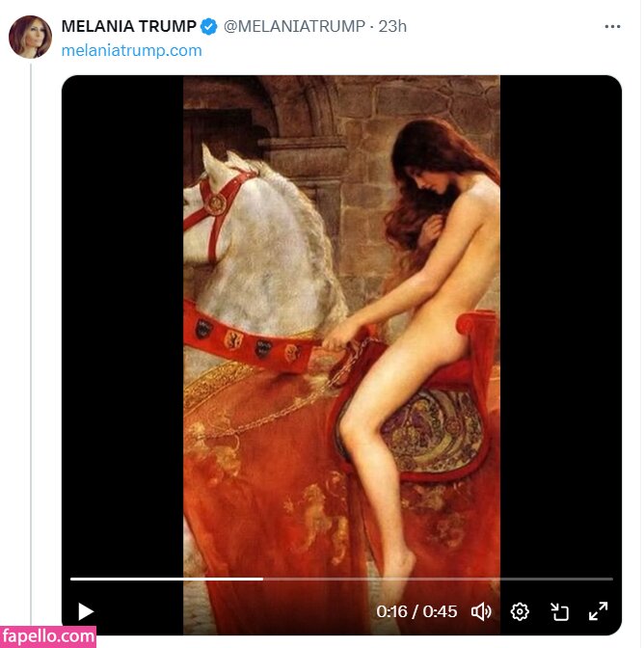Toggle picture-in-picture mode
This screenshot has height=648, width=644.
click(559, 611)
